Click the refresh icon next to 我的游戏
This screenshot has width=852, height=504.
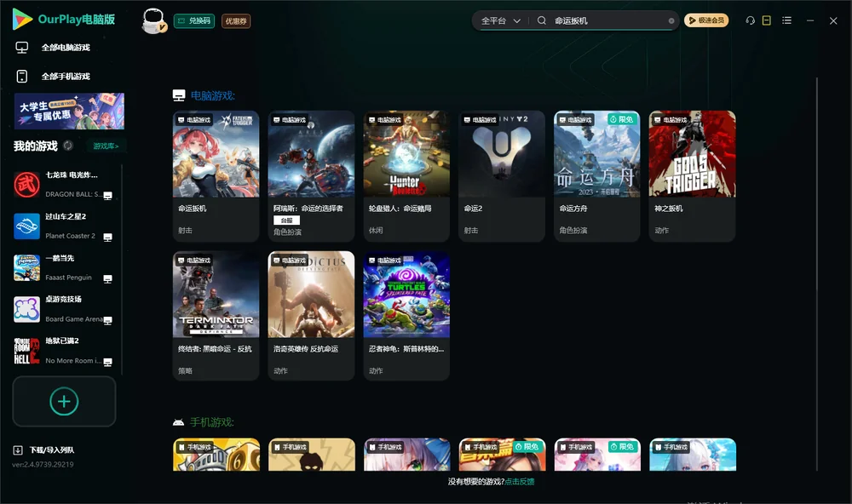tap(68, 146)
